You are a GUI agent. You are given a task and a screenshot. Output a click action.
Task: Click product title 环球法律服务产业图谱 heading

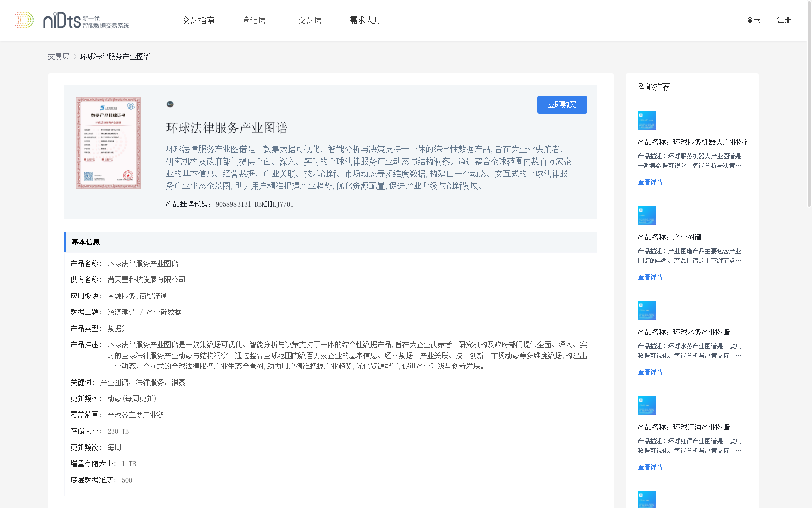click(x=227, y=128)
